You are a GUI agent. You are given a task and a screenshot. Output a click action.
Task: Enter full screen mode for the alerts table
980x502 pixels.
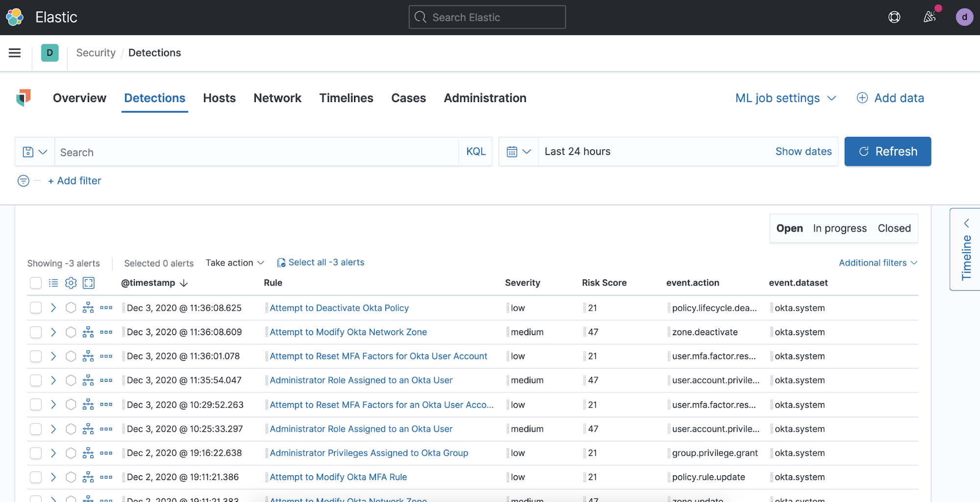point(88,283)
